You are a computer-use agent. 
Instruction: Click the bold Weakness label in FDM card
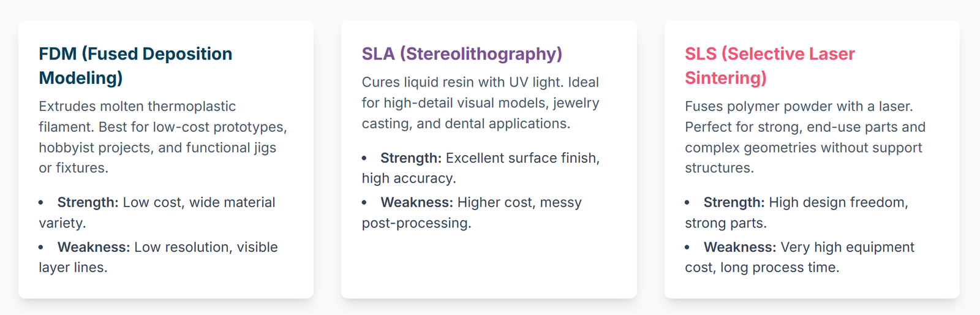pyautogui.click(x=94, y=247)
